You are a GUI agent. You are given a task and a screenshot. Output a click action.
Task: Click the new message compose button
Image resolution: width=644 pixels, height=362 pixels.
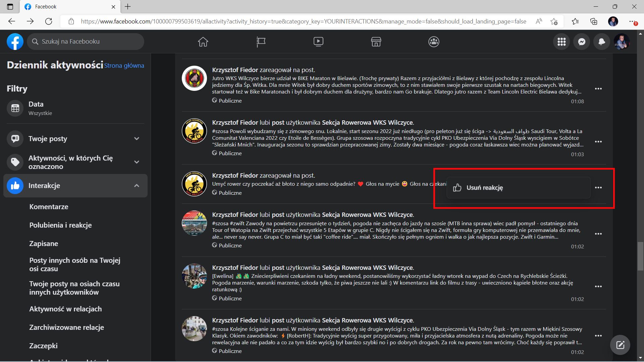620,345
